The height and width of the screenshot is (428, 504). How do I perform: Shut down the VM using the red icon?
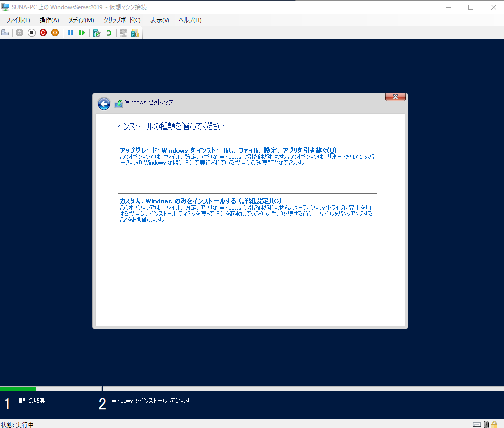click(43, 33)
